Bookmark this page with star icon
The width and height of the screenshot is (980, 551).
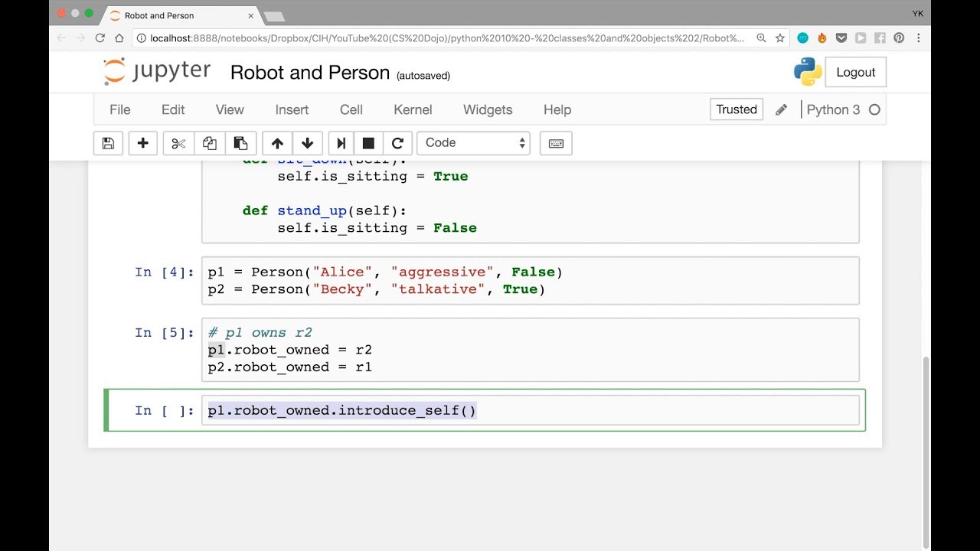780,37
